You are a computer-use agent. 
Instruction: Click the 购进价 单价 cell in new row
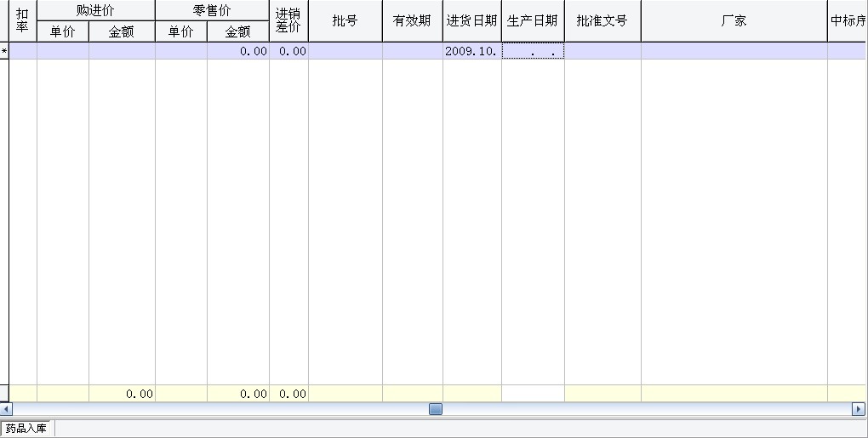pos(63,51)
